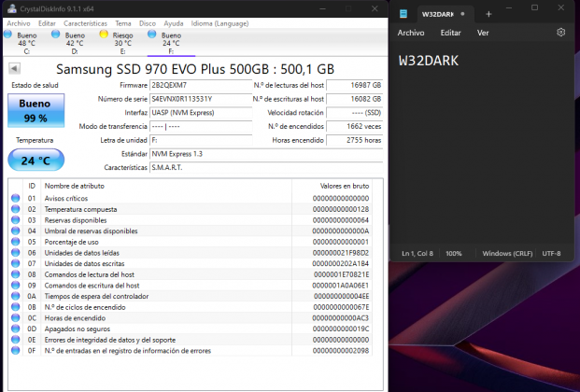
Task: Click the Características field S.M.A.R.T.
Action: pos(266,167)
